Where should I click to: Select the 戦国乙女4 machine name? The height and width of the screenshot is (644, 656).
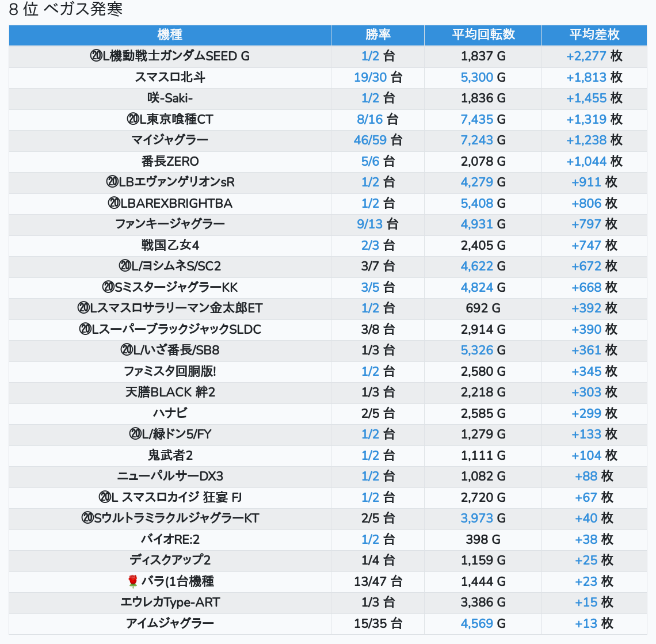[170, 245]
